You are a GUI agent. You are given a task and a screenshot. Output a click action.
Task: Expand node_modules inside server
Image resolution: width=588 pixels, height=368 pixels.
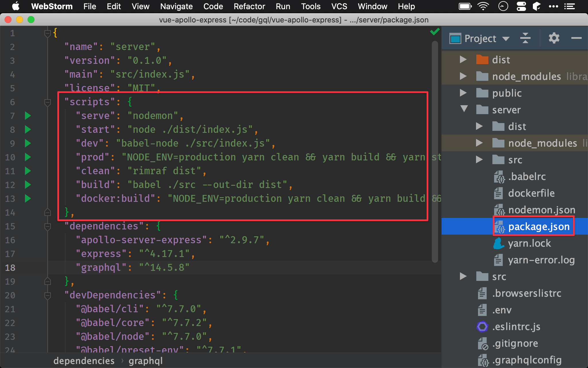point(479,143)
